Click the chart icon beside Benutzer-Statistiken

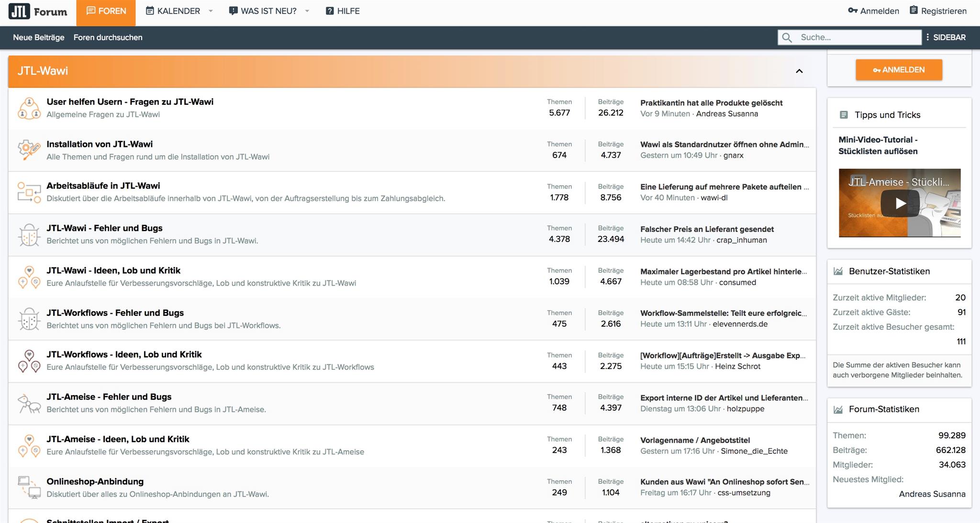click(839, 271)
